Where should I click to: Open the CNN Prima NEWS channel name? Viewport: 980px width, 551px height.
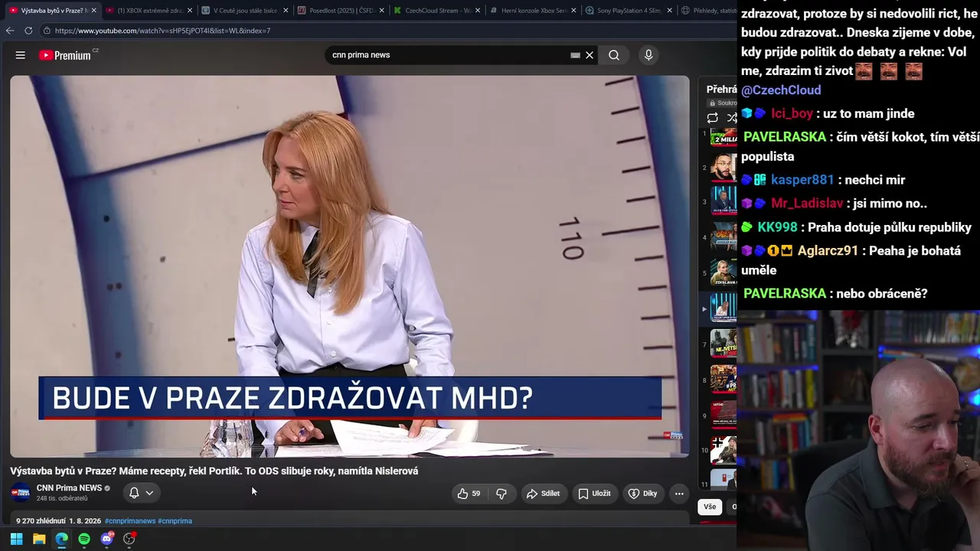[69, 488]
